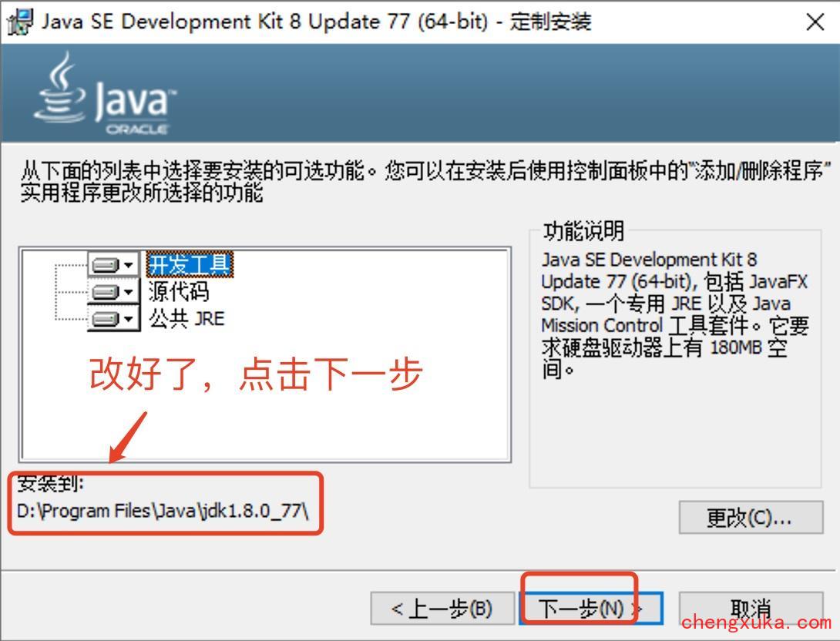This screenshot has width=840, height=641.
Task: Click the 更改(C)... button
Action: coord(751,517)
